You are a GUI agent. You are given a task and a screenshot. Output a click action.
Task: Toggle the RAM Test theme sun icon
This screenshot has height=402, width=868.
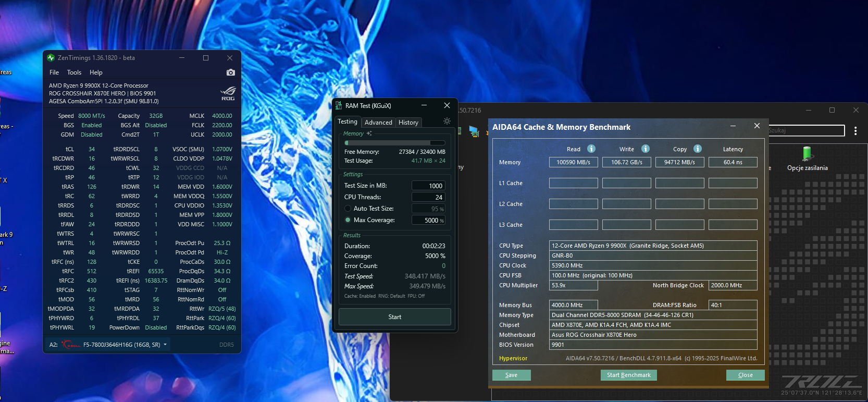click(447, 121)
